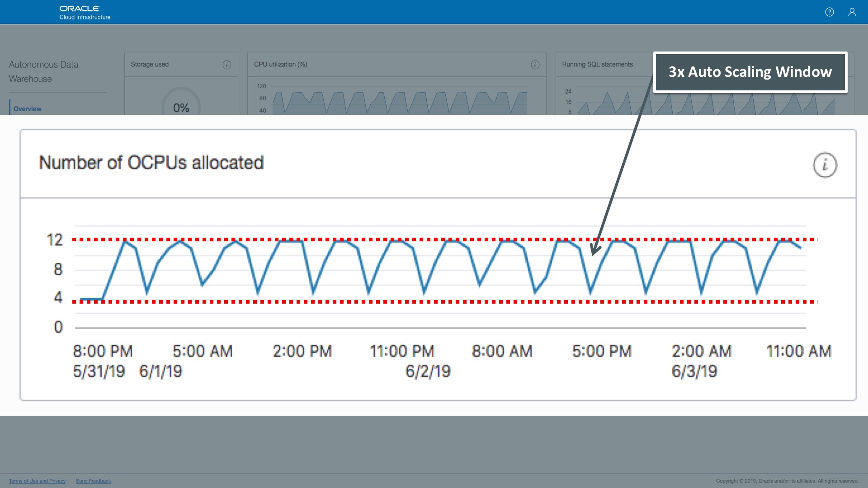The width and height of the screenshot is (868, 488).
Task: Click the Oracle Cloud Infrastructure logo
Action: 85,12
